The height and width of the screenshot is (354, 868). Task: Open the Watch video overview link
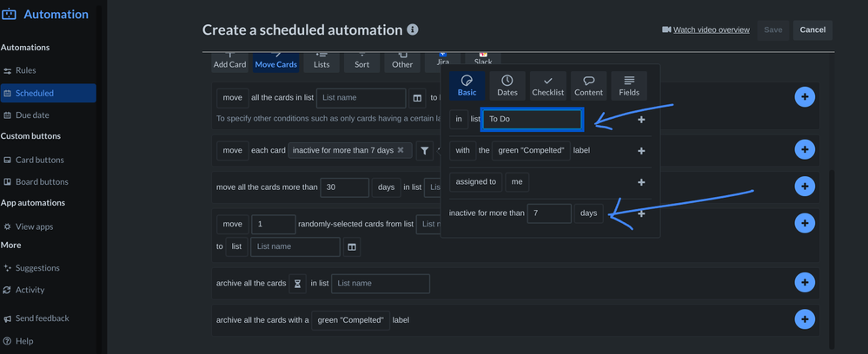point(711,29)
